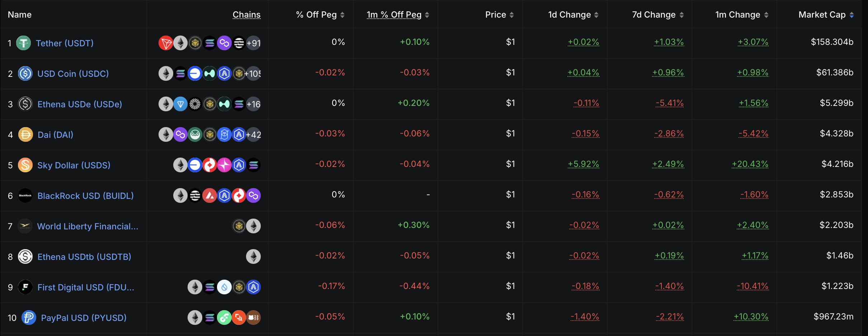Click the Ethereum chain icon in BUIDL row
This screenshot has height=336, width=868.
(x=180, y=196)
